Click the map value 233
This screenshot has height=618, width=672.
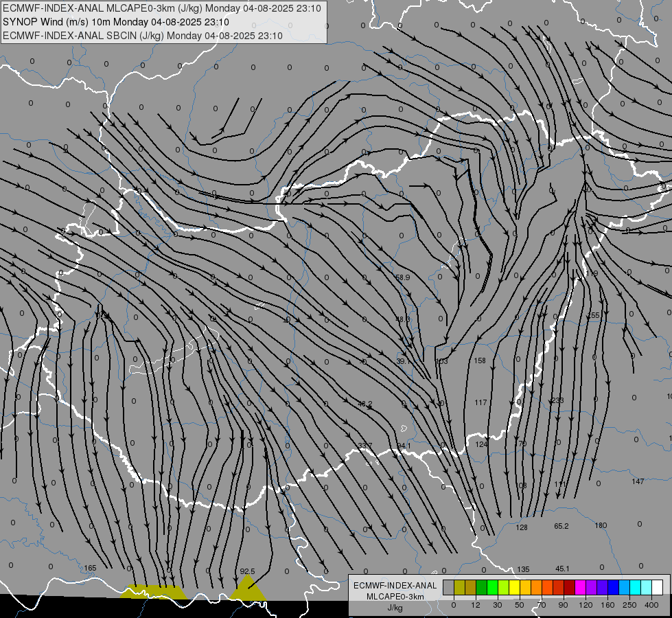pos(557,400)
